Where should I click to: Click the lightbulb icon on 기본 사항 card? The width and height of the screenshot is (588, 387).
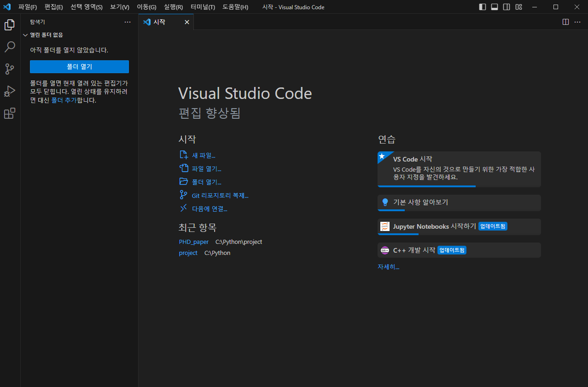(385, 202)
